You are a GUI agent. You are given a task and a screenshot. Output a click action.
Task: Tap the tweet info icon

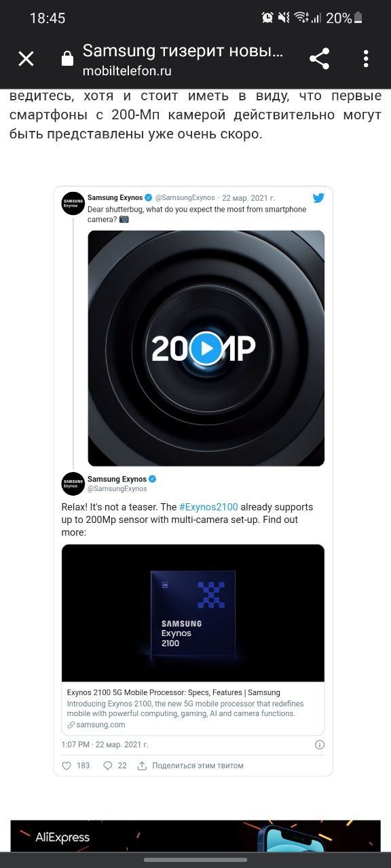point(320,745)
